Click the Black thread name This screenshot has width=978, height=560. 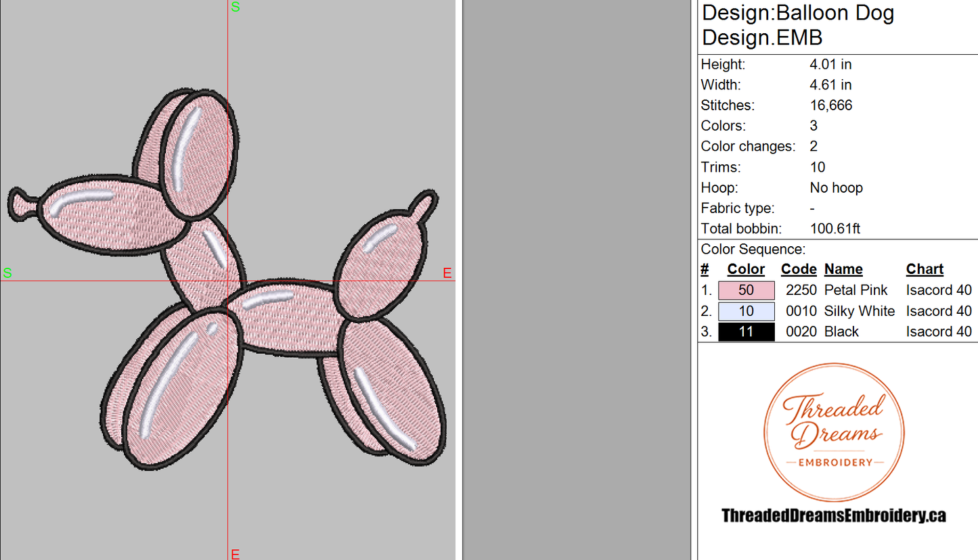click(x=841, y=331)
